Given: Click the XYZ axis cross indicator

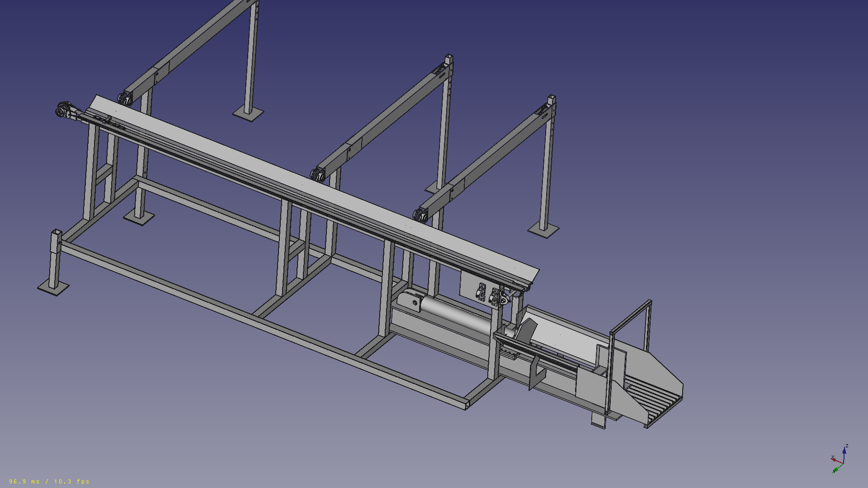Looking at the screenshot, I should [840, 461].
